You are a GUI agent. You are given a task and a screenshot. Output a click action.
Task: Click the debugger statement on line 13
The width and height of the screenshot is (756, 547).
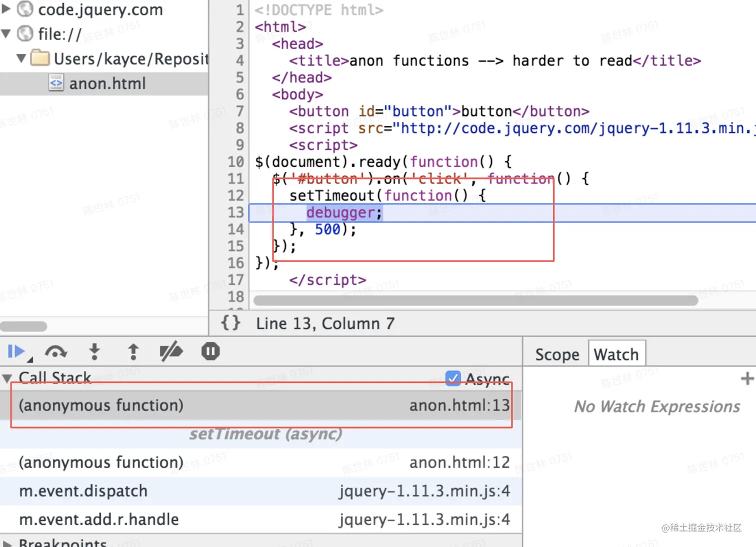[344, 213]
